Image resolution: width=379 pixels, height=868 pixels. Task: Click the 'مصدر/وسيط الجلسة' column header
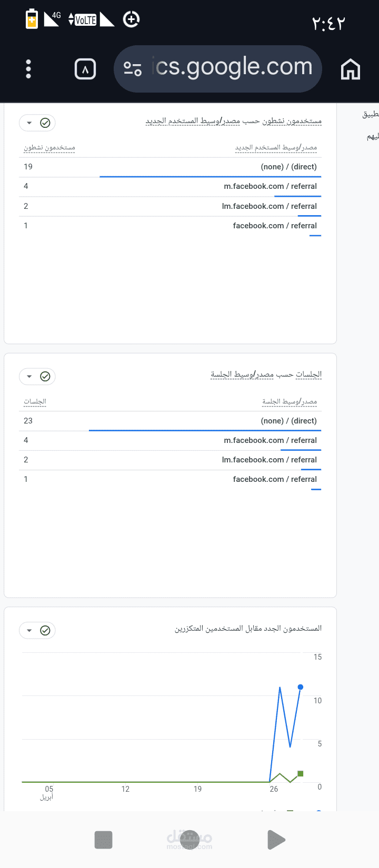coord(290,402)
